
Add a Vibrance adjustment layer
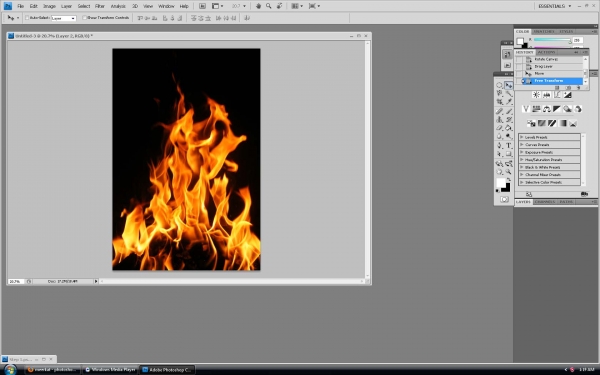point(526,109)
